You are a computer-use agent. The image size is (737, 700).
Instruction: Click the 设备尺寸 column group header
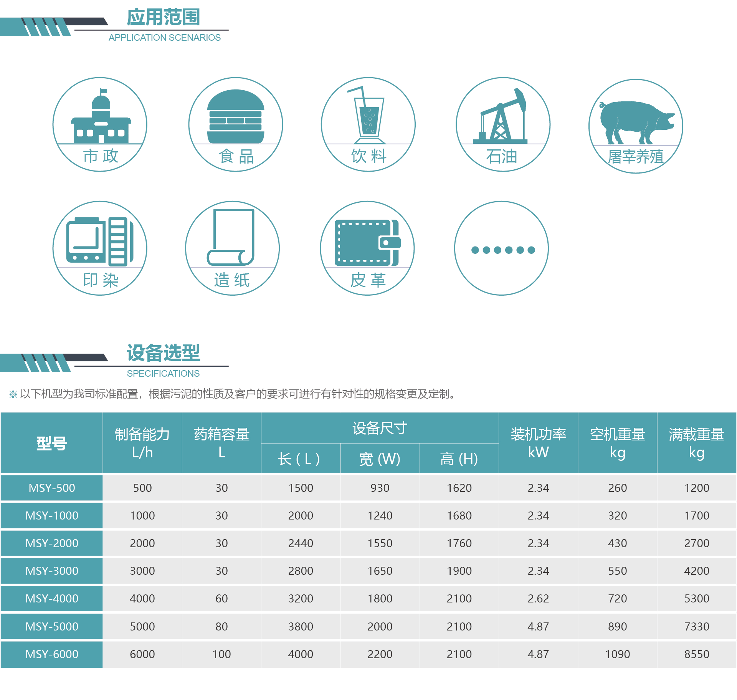point(380,428)
